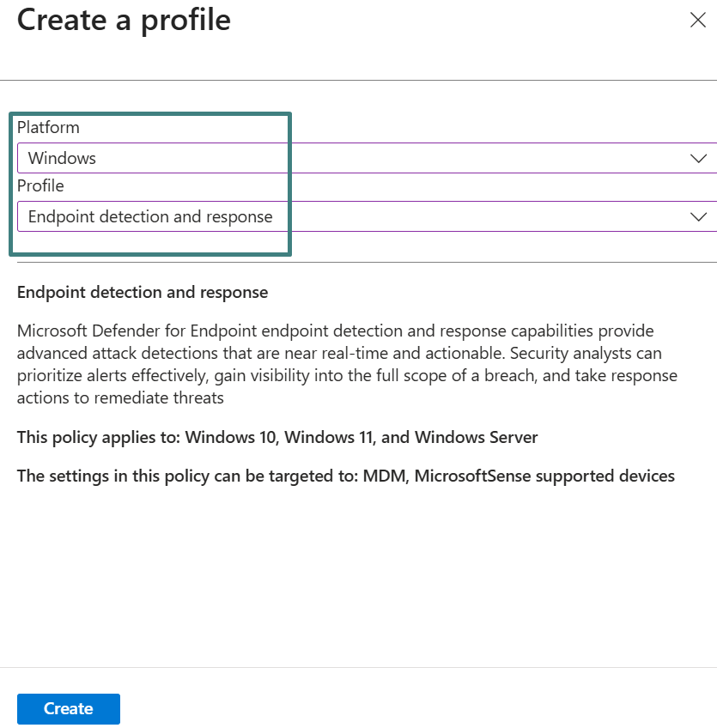
Task: Click 'actions to remediate threats' text
Action: coord(120,397)
